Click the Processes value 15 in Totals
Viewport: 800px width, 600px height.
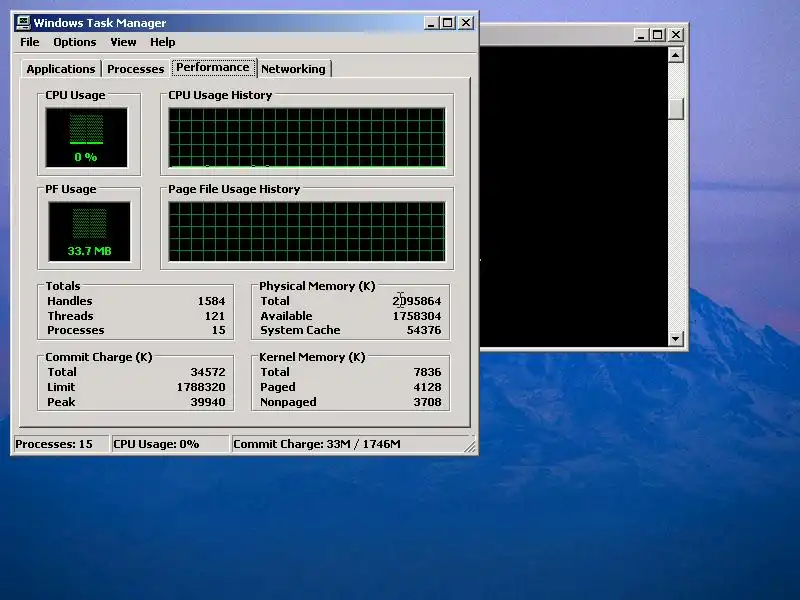pyautogui.click(x=219, y=330)
